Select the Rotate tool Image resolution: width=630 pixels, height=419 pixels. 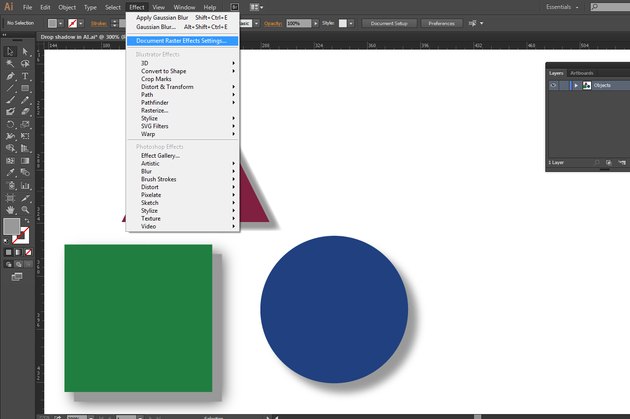(10, 125)
